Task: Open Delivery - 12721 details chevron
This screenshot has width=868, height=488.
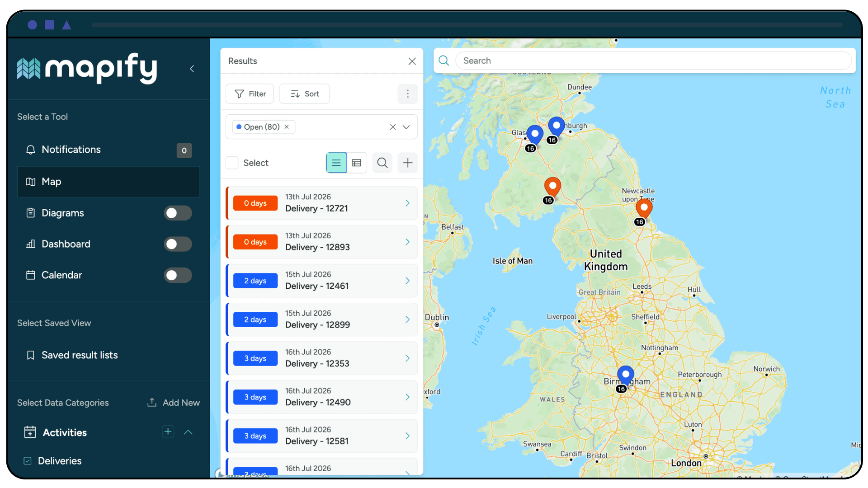Action: 407,203
